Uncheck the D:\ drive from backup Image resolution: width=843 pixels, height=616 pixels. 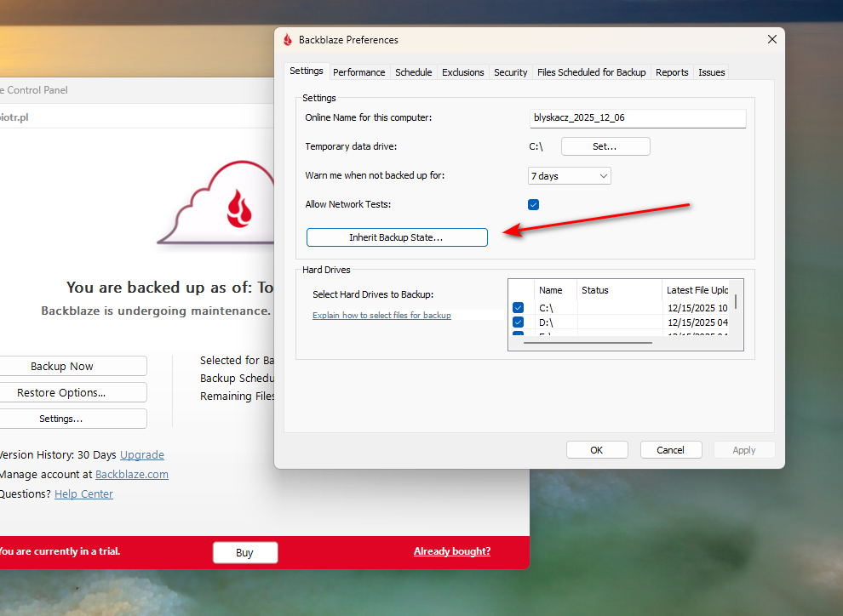pyautogui.click(x=519, y=322)
